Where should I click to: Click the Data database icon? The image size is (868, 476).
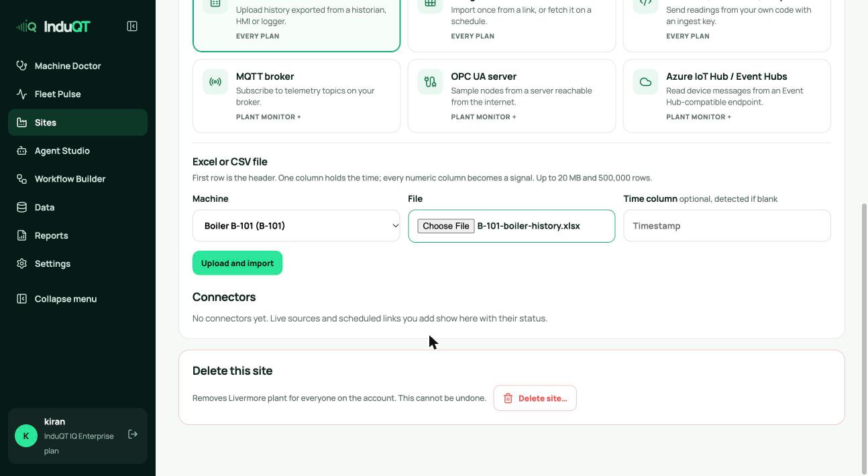click(x=21, y=207)
